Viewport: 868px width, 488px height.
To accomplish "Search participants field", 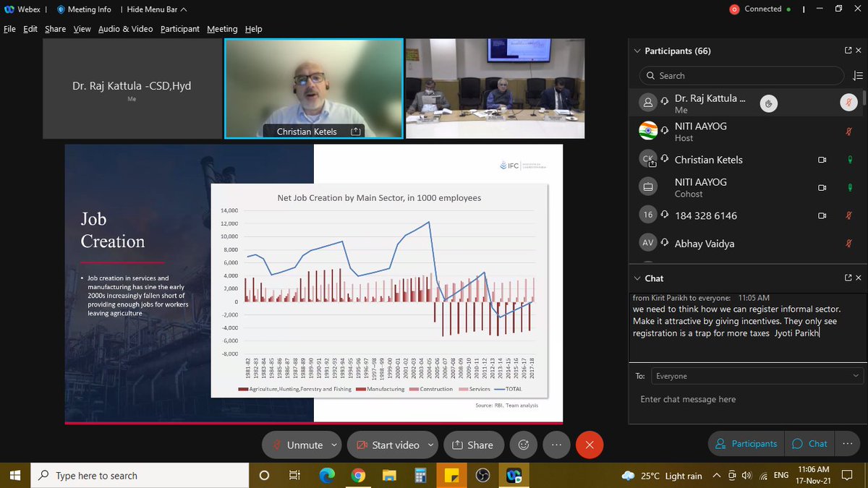I will pos(741,76).
